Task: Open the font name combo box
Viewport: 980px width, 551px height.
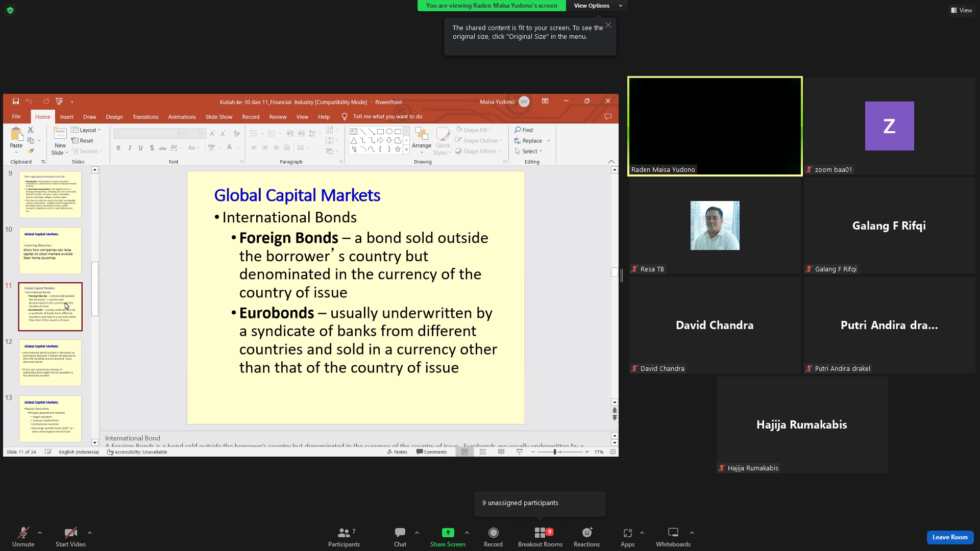Action: 149,134
